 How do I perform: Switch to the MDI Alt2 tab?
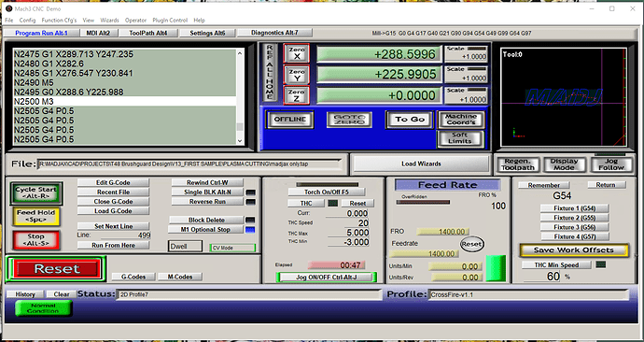point(98,33)
